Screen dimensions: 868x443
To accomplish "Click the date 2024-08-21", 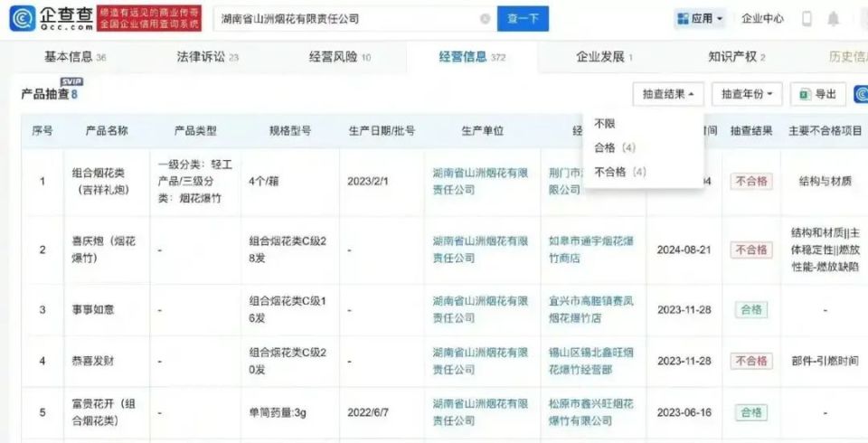I will pyautogui.click(x=684, y=250).
